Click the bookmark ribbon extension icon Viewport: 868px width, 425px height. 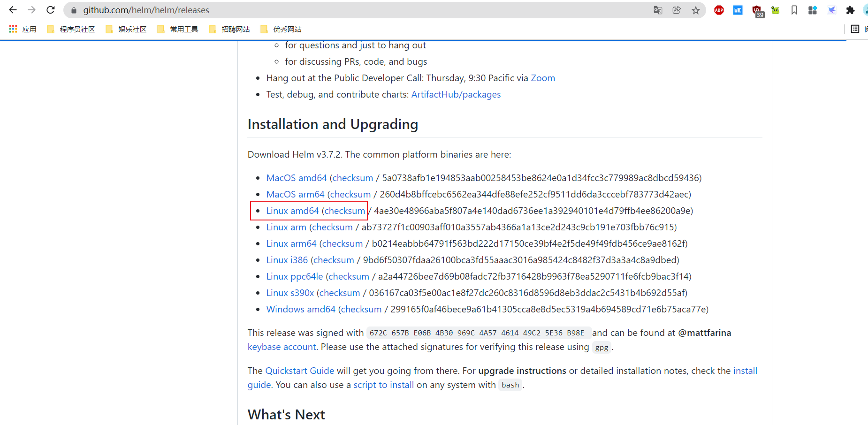pyautogui.click(x=794, y=10)
